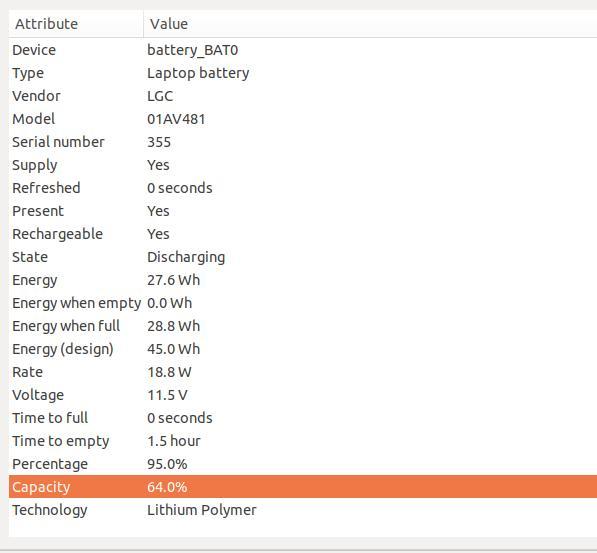Select the Model 01AV481 row
This screenshot has width=597, height=553.
point(303,119)
